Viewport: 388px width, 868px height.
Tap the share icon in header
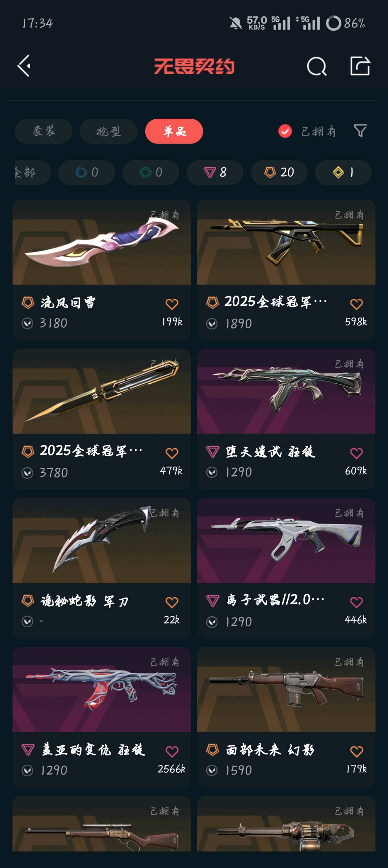(x=360, y=66)
